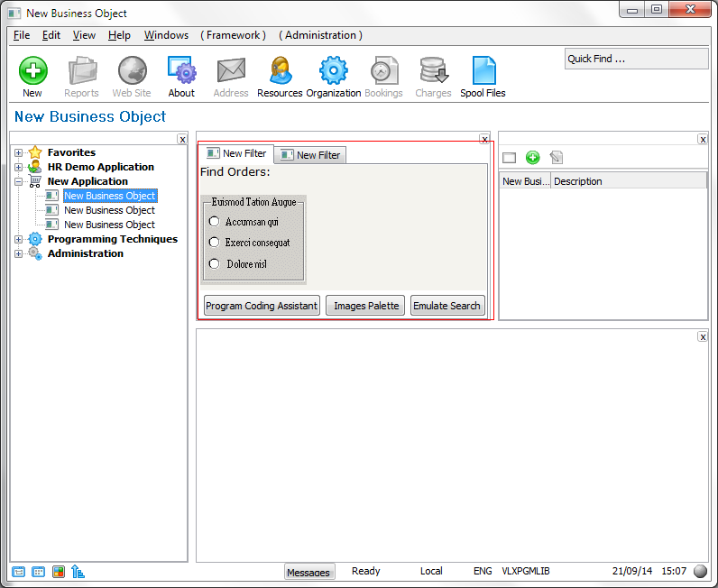Close the instance list pane
This screenshot has width=718, height=588.
703,139
